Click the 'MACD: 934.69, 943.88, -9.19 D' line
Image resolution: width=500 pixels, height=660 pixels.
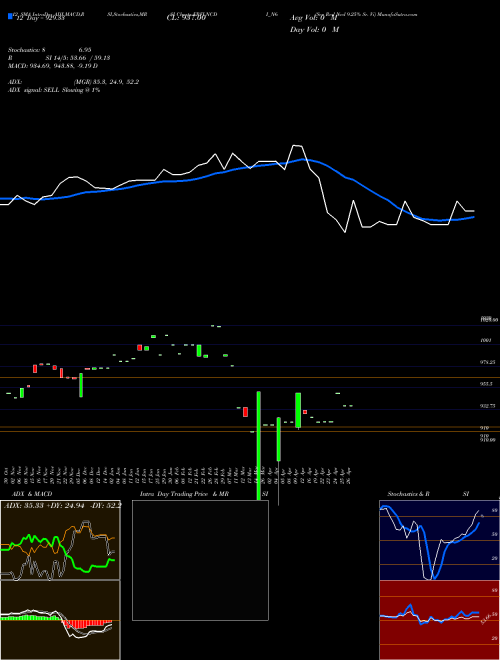click(53, 66)
